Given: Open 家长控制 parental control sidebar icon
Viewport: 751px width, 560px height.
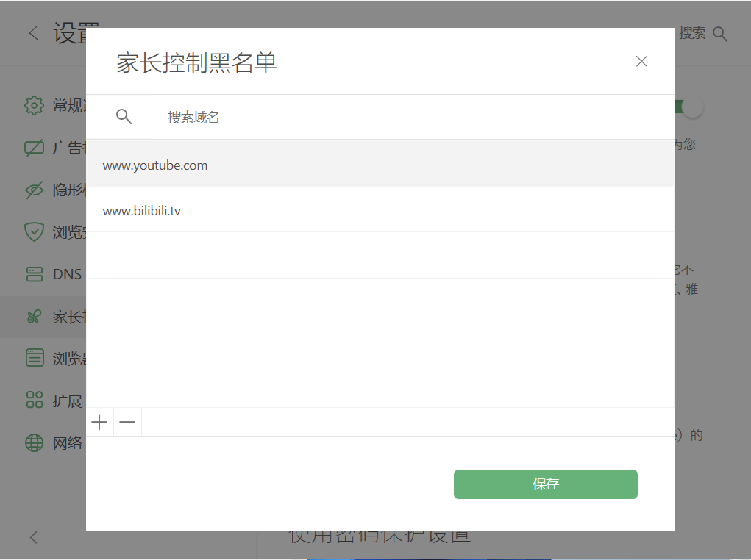Looking at the screenshot, I should pyautogui.click(x=34, y=316).
